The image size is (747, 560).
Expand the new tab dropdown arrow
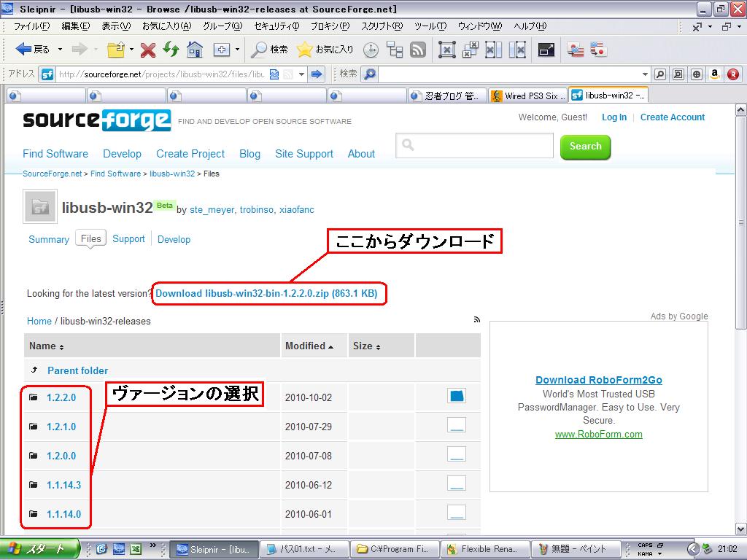click(x=237, y=49)
